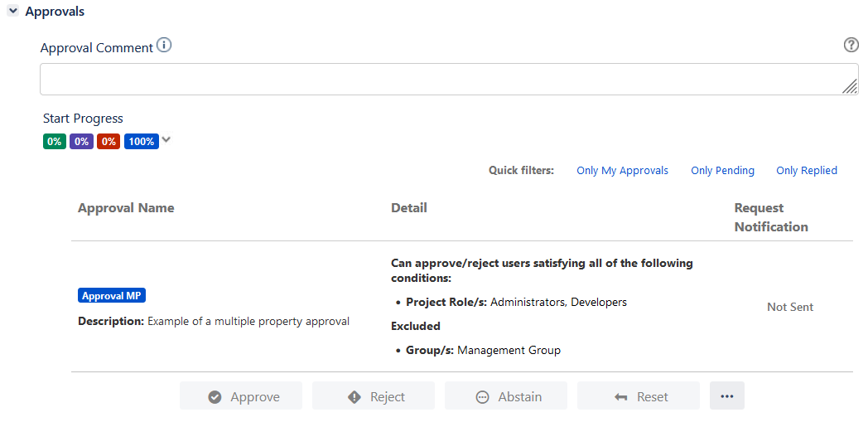Click the purple 0% progress badge
This screenshot has width=868, height=427.
(81, 142)
